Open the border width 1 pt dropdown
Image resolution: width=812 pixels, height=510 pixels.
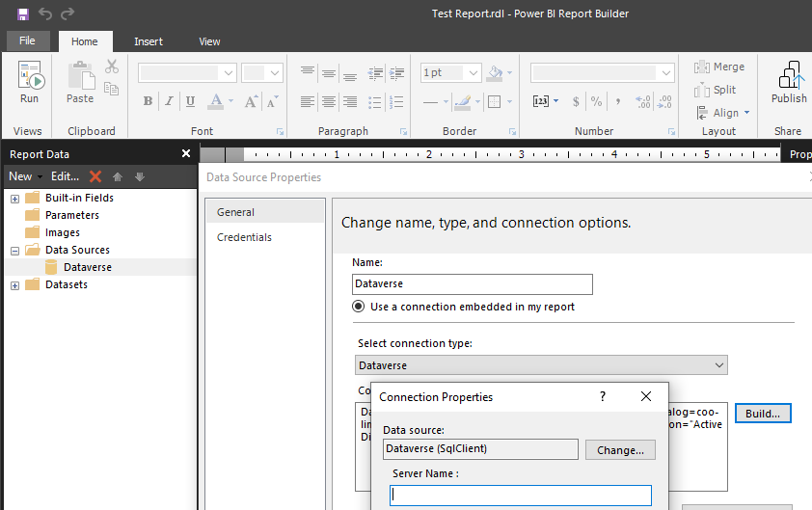473,73
